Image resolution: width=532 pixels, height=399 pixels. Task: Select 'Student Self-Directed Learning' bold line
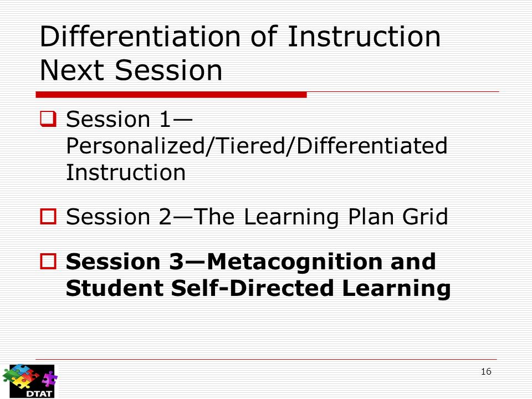click(x=258, y=289)
